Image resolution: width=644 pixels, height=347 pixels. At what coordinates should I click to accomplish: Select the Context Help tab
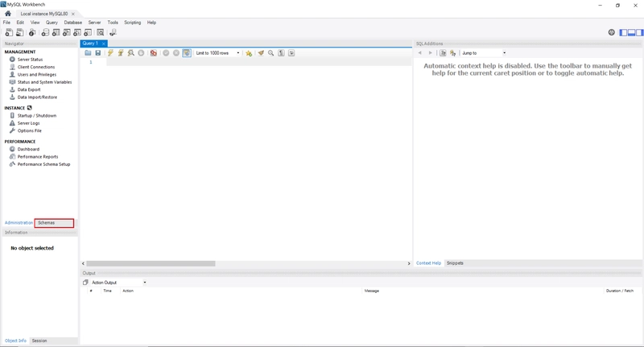428,263
